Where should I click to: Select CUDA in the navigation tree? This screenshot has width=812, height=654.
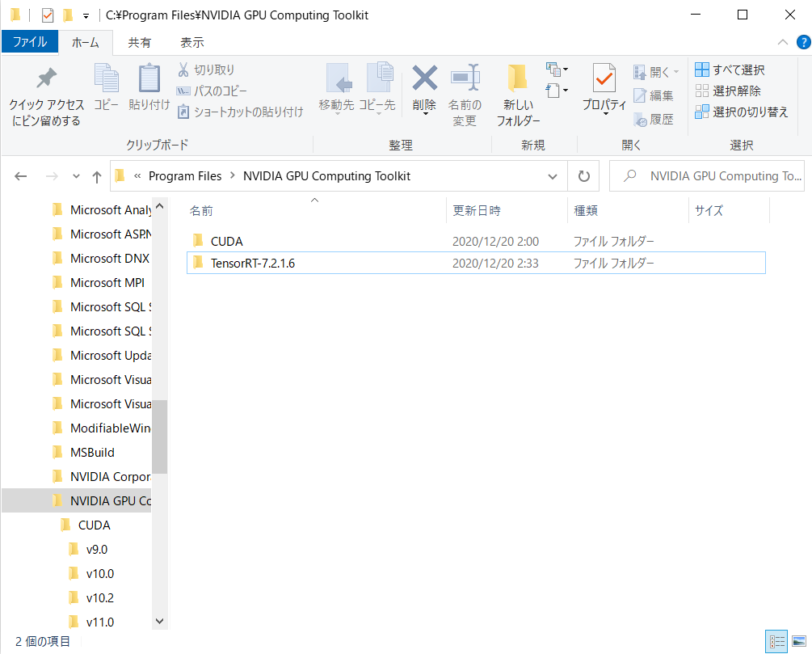pyautogui.click(x=94, y=525)
